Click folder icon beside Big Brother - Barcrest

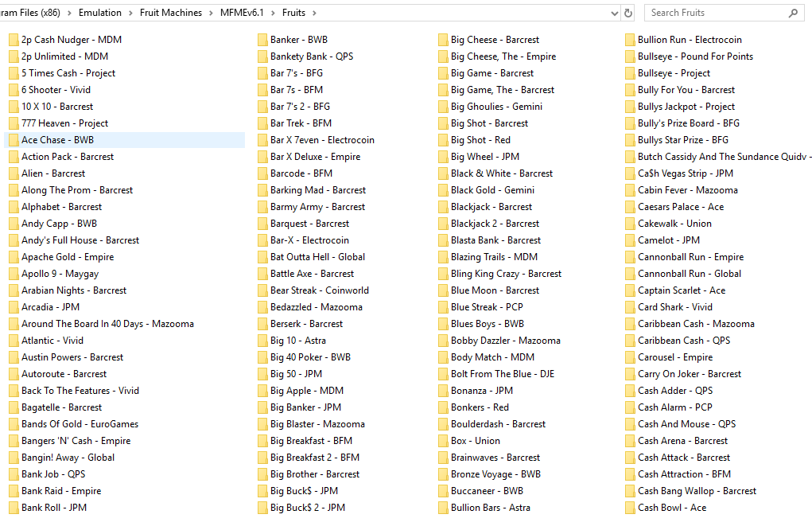click(262, 475)
